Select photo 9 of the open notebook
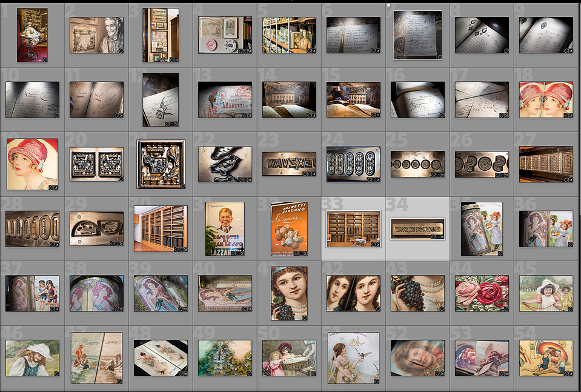This screenshot has width=581, height=392. [546, 35]
